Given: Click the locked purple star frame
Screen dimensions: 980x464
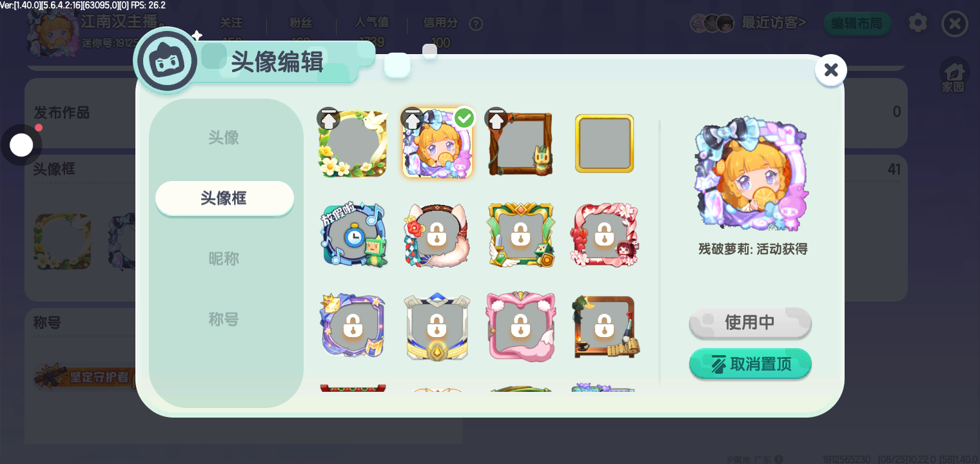Looking at the screenshot, I should [353, 327].
